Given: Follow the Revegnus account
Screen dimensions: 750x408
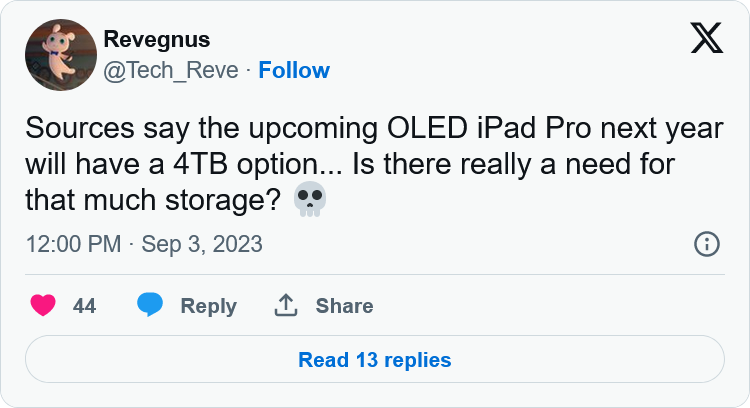Looking at the screenshot, I should [294, 70].
